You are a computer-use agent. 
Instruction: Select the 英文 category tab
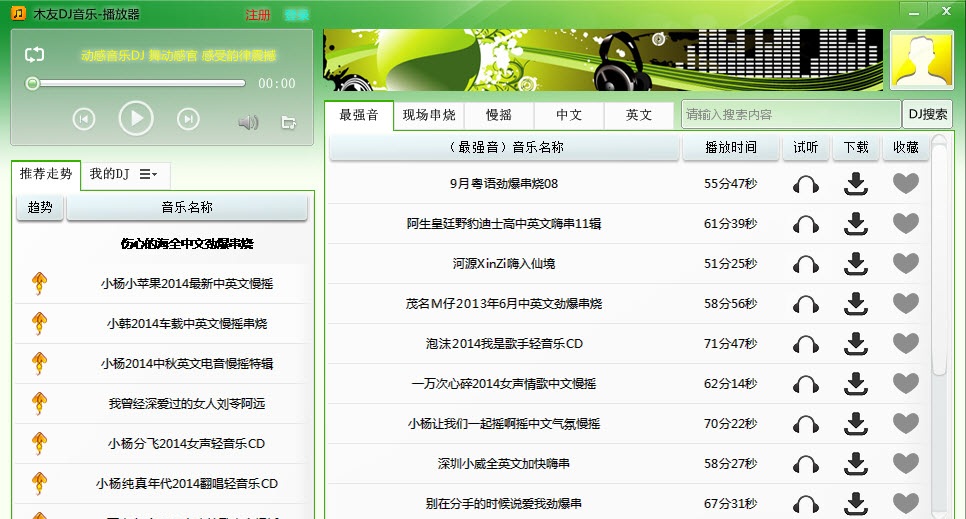pyautogui.click(x=639, y=115)
